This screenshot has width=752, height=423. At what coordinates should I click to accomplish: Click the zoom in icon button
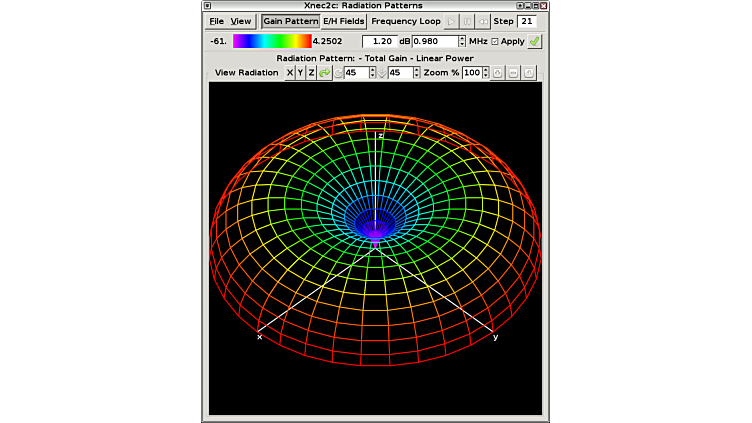click(499, 73)
